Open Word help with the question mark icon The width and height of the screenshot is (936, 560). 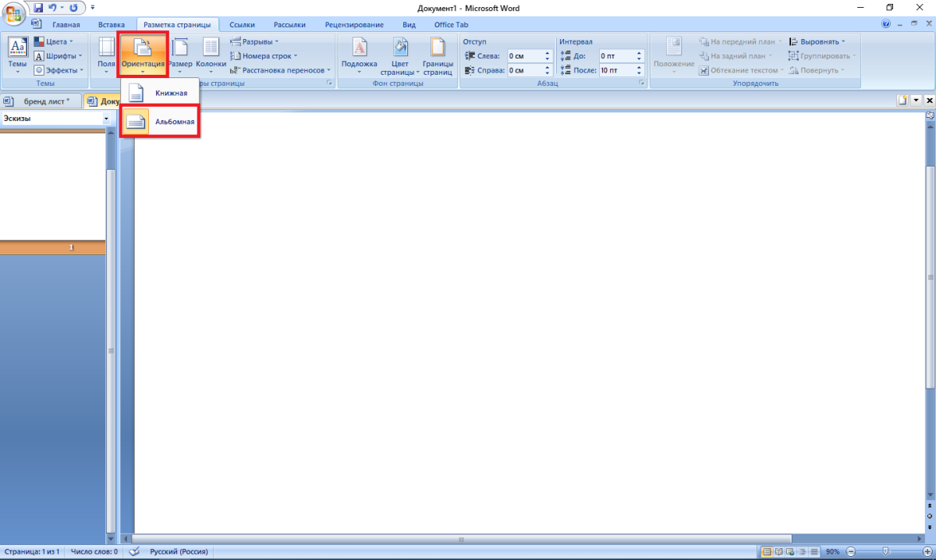[x=887, y=24]
